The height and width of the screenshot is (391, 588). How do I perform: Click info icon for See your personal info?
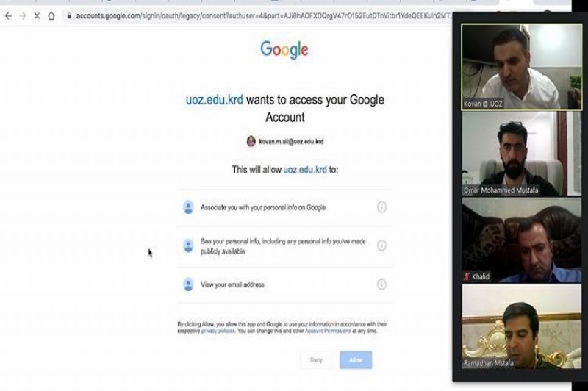tap(381, 245)
